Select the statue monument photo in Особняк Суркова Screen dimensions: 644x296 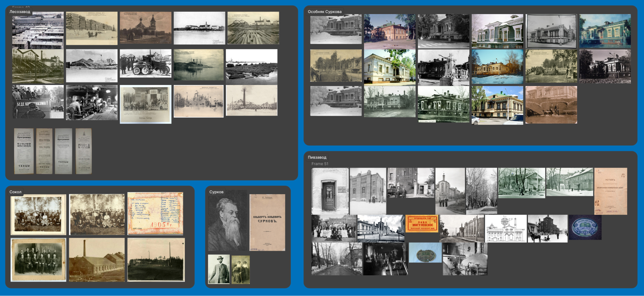pos(443,68)
